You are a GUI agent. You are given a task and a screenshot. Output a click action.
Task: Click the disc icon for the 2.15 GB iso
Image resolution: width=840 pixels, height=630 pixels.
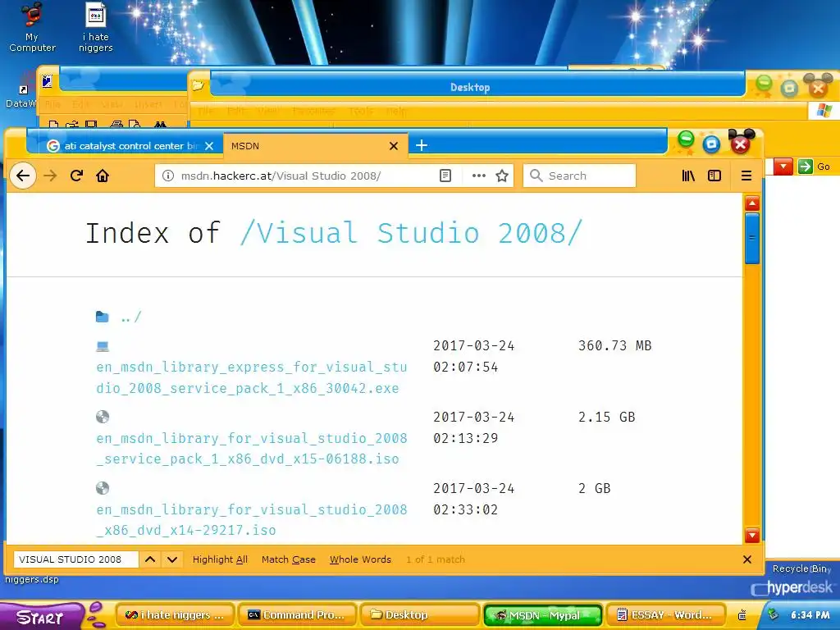(x=103, y=417)
